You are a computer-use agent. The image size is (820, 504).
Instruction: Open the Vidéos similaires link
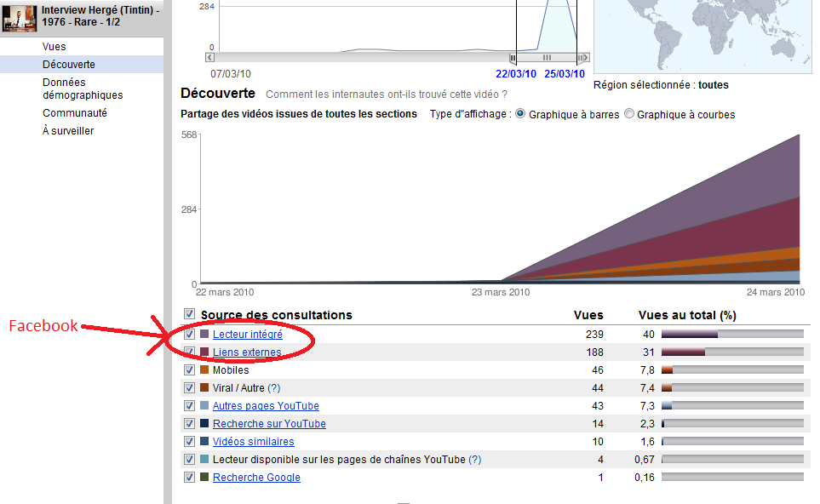pyautogui.click(x=253, y=441)
